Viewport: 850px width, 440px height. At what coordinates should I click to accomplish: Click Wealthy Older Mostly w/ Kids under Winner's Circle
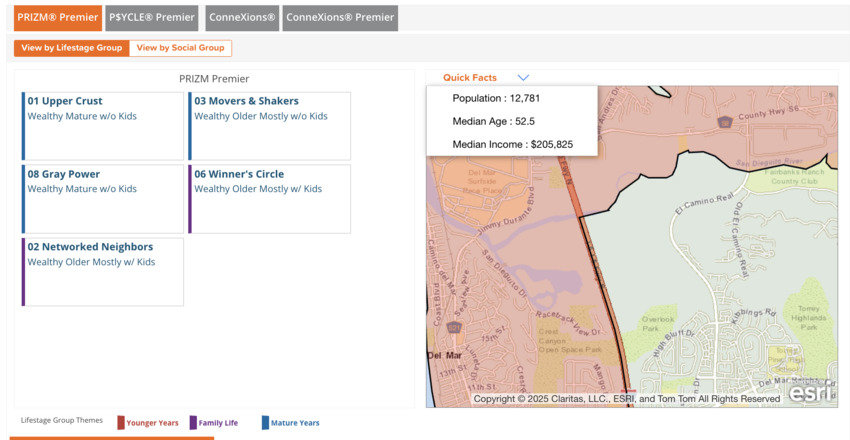(x=258, y=189)
